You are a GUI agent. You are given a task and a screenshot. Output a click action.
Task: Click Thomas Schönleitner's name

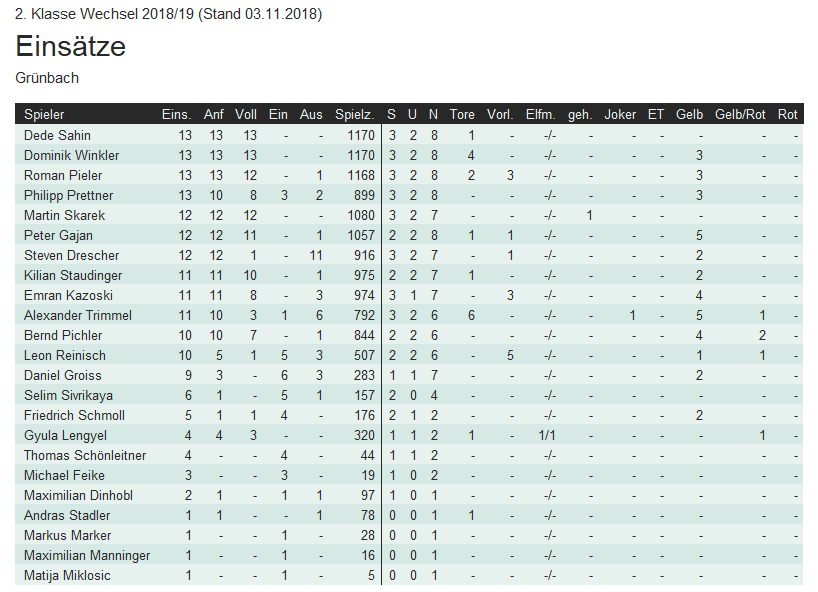pos(85,455)
